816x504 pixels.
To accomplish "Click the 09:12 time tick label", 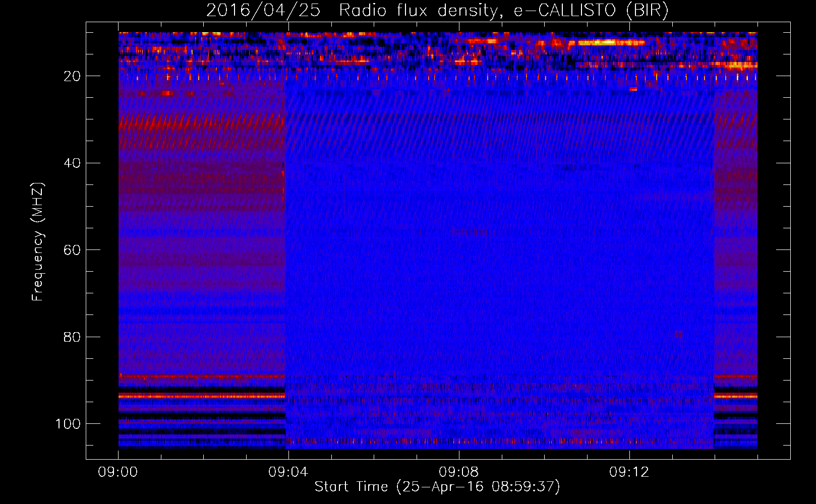I will pos(629,472).
